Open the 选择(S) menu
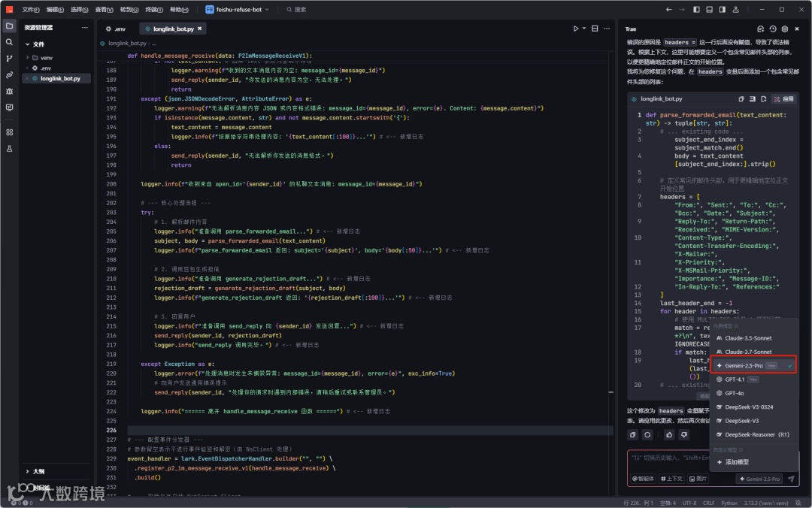Viewport: 812px width, 508px height. pos(79,9)
